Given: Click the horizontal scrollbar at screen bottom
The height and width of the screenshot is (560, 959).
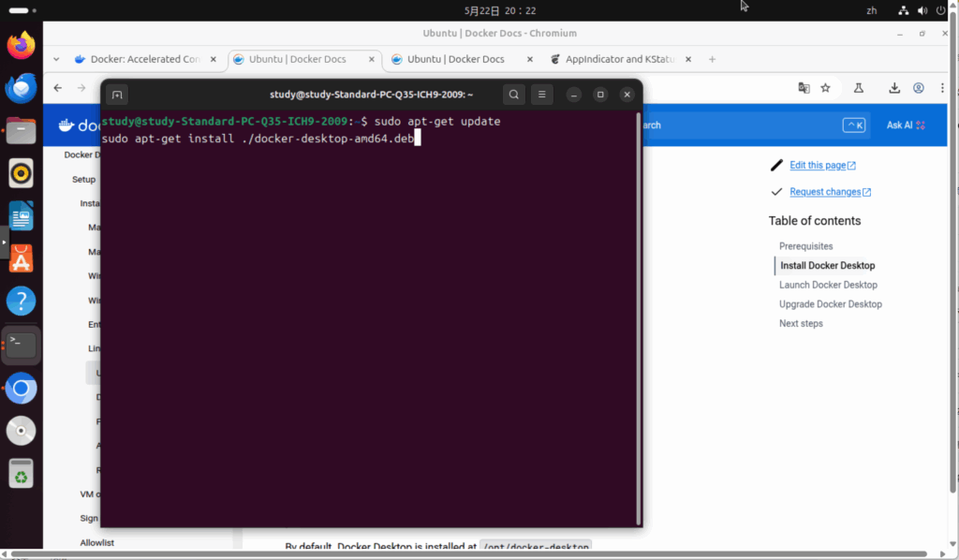Looking at the screenshot, I should coord(469,553).
